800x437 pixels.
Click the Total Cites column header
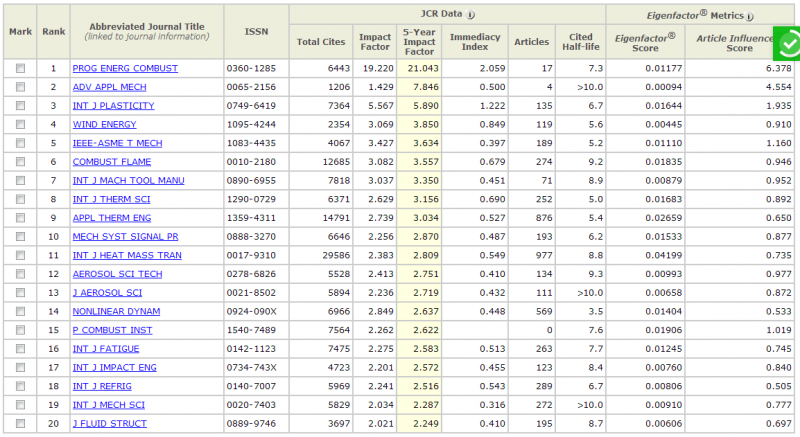point(319,41)
